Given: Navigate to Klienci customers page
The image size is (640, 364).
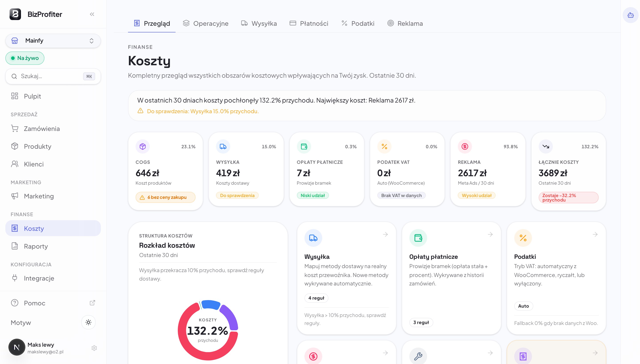Looking at the screenshot, I should click(x=53, y=164).
